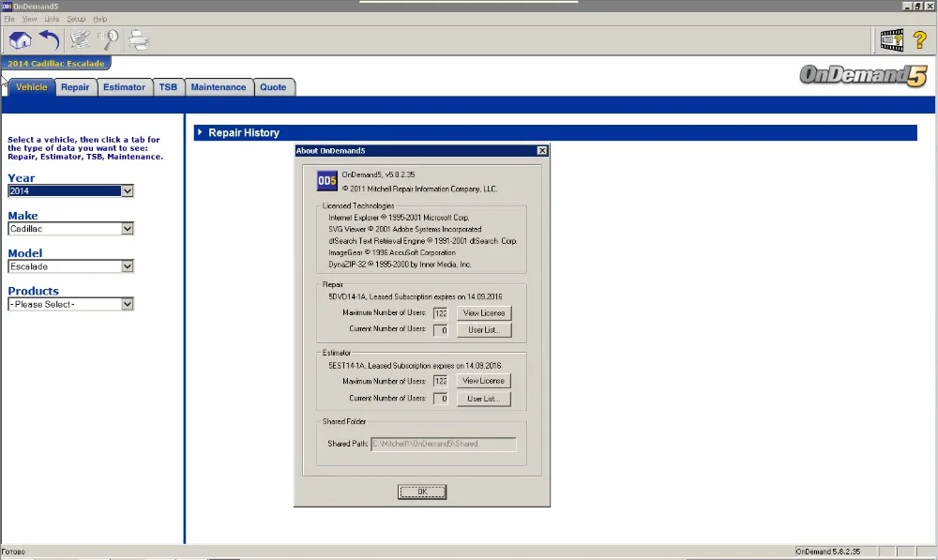Close the About OnDemand5 dialog
938x560 pixels.
tap(542, 151)
